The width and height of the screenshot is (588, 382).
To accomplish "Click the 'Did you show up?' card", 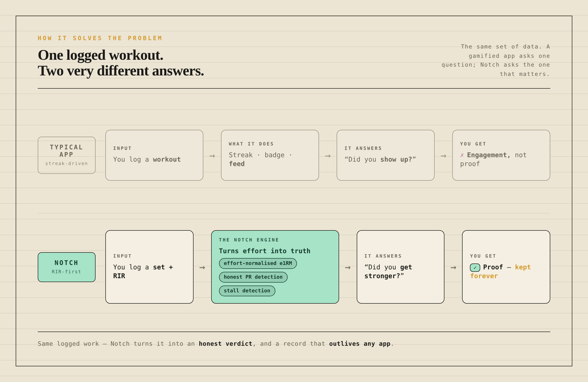I will (385, 155).
